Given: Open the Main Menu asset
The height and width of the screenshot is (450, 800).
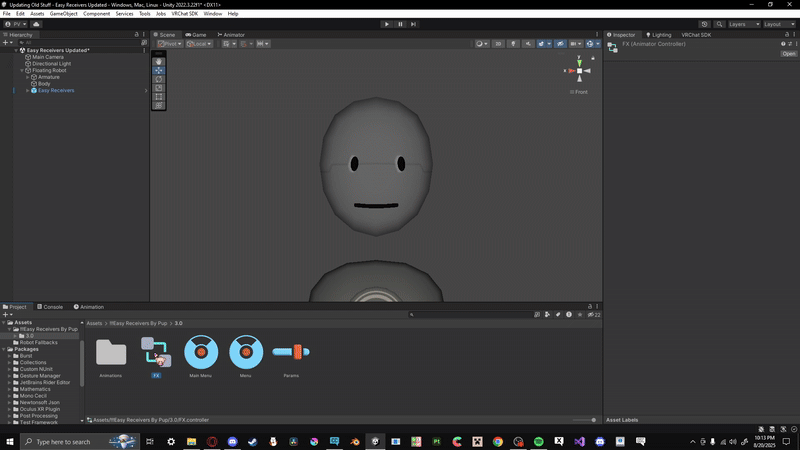Looking at the screenshot, I should [201, 352].
